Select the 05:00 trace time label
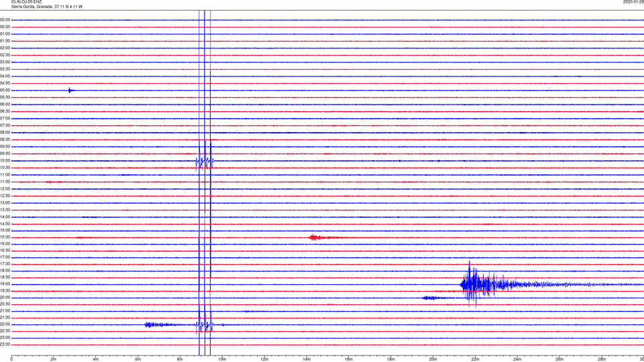This screenshot has width=644, height=362. 5,90
